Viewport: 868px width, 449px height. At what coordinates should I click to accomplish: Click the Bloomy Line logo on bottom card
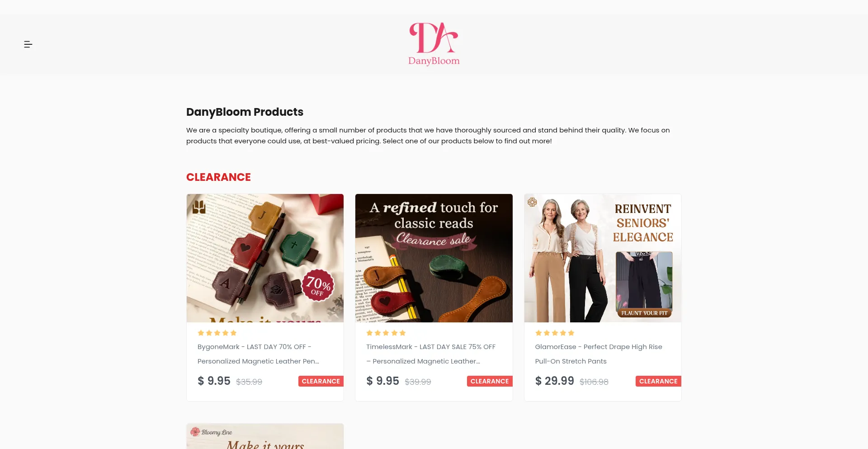click(211, 432)
